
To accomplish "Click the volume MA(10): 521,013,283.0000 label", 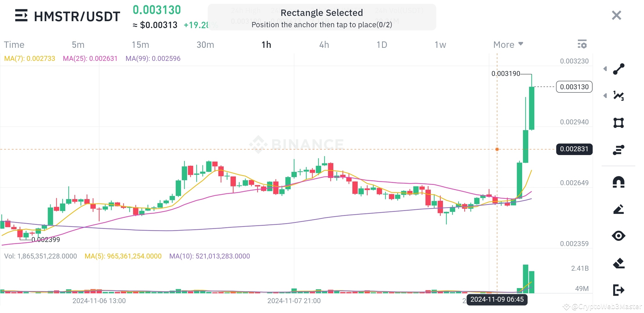I will tap(209, 256).
